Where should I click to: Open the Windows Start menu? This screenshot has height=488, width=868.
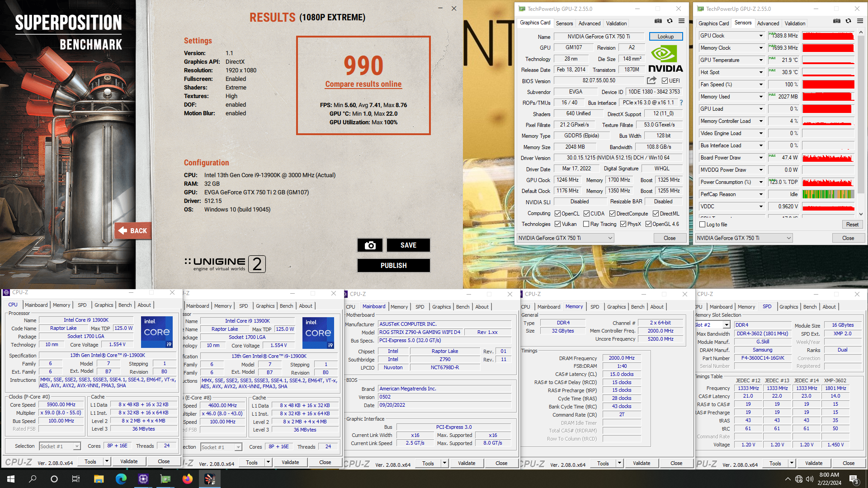pyautogui.click(x=11, y=479)
